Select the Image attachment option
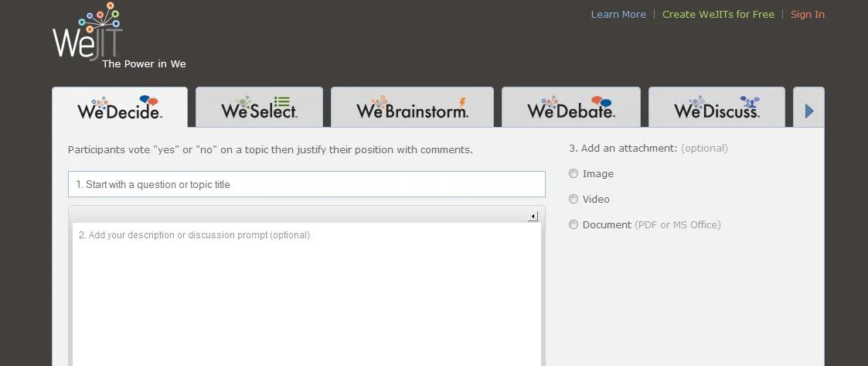 [x=574, y=174]
